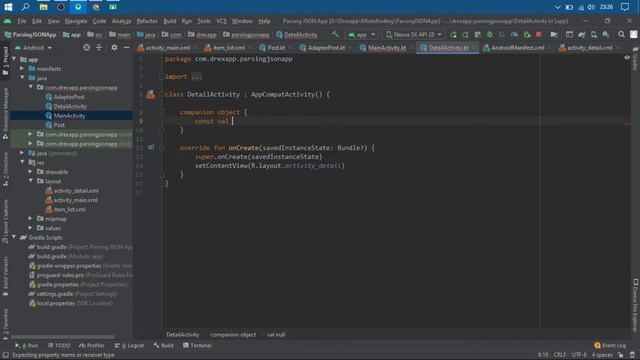Open Windows taskbar search
Image resolution: width=640 pixels, height=360 pixels.
point(26,7)
